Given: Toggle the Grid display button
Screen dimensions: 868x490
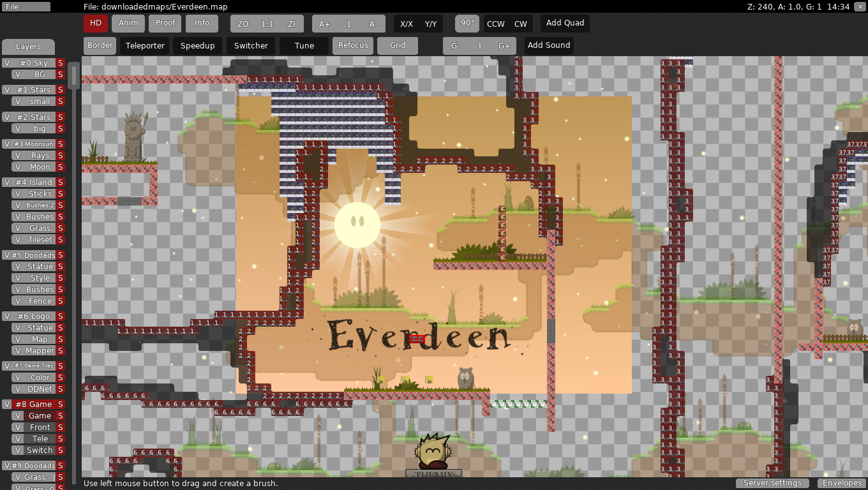Looking at the screenshot, I should [398, 46].
